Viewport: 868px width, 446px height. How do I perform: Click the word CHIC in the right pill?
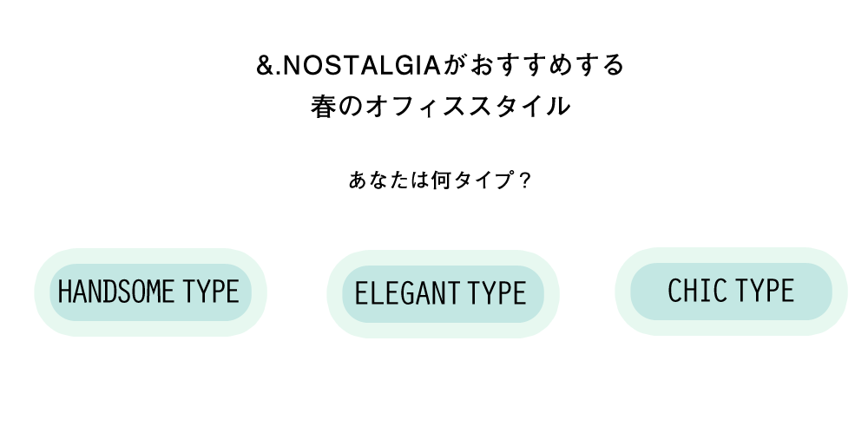[698, 291]
